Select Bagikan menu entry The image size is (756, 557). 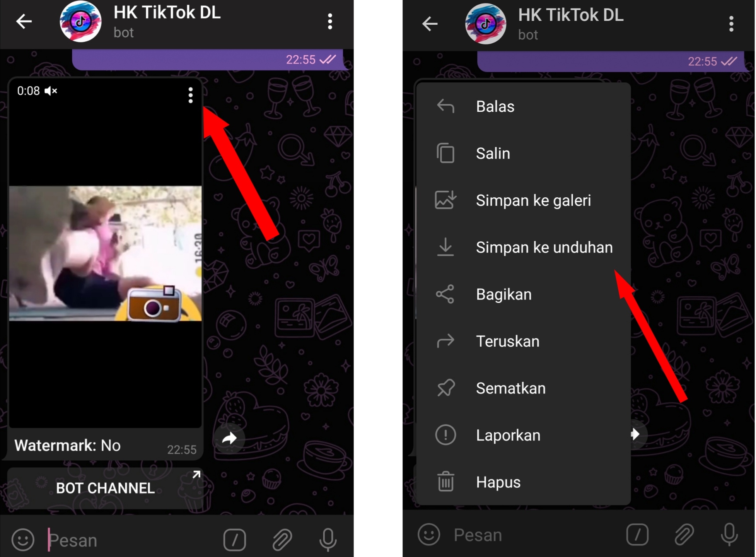coord(523,294)
